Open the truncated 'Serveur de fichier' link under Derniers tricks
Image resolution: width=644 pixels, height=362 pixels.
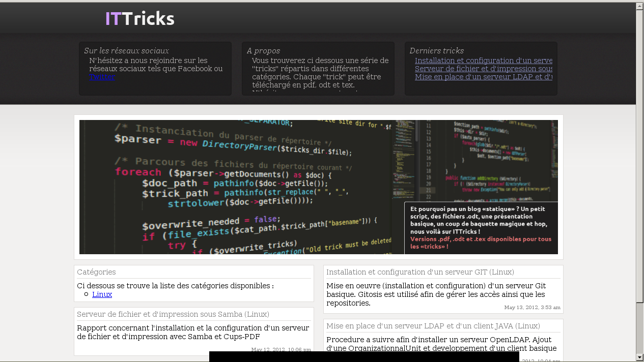click(484, 69)
